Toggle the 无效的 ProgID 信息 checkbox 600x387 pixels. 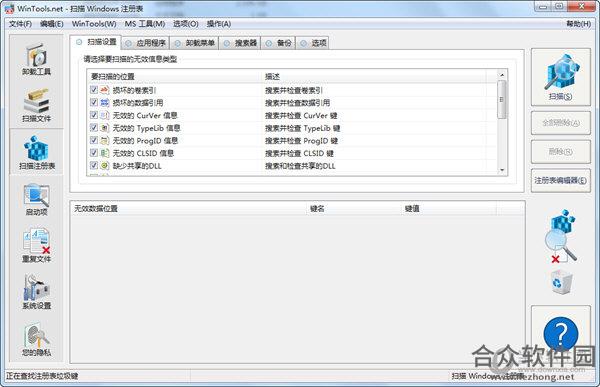tap(94, 140)
